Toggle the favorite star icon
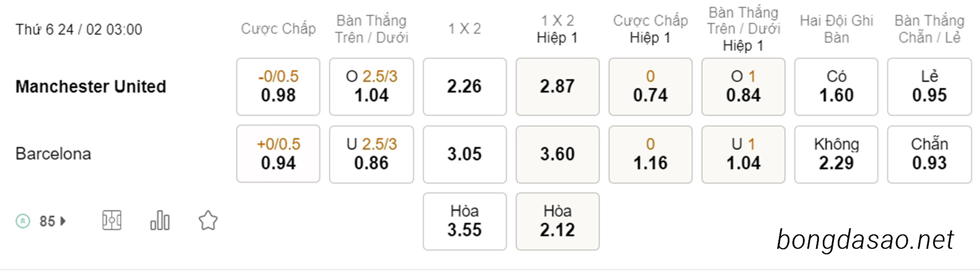The width and height of the screenshot is (980, 276). [x=208, y=220]
